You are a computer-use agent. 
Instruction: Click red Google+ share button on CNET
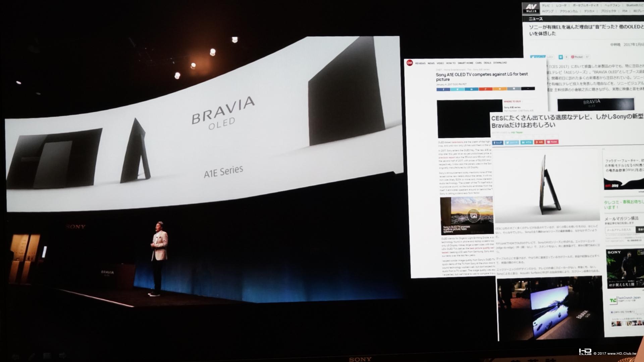(x=485, y=89)
